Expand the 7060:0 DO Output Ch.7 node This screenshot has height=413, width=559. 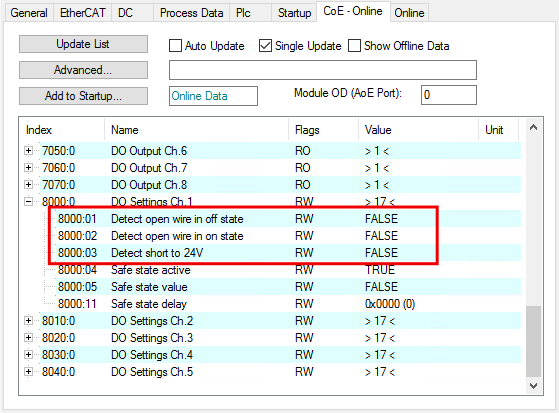[x=29, y=168]
